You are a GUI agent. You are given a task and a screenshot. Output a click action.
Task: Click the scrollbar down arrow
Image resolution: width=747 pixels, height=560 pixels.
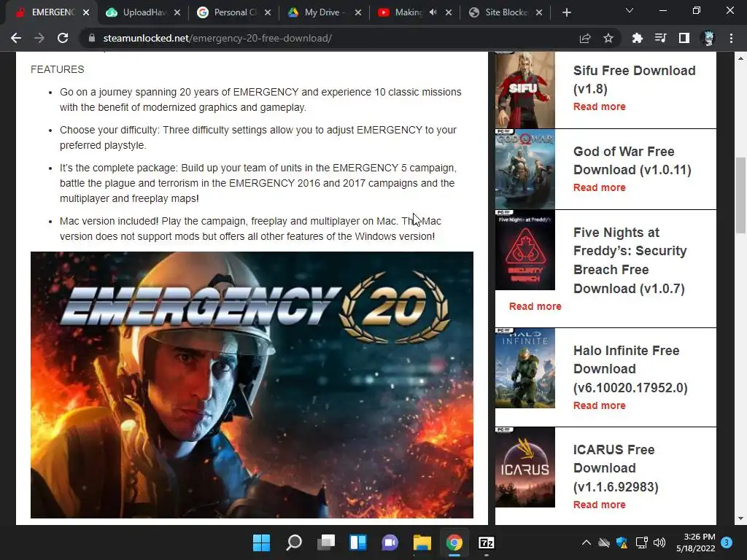click(740, 518)
